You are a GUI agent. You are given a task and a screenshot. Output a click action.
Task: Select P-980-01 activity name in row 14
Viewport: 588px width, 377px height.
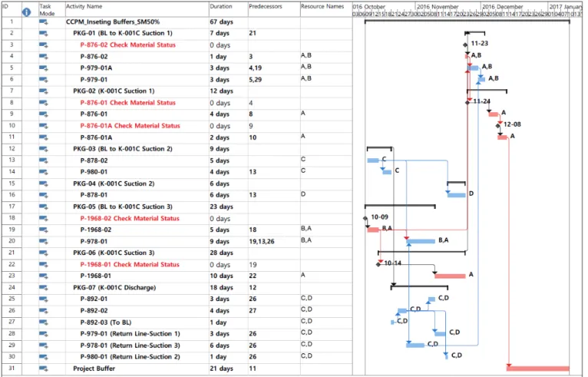94,172
